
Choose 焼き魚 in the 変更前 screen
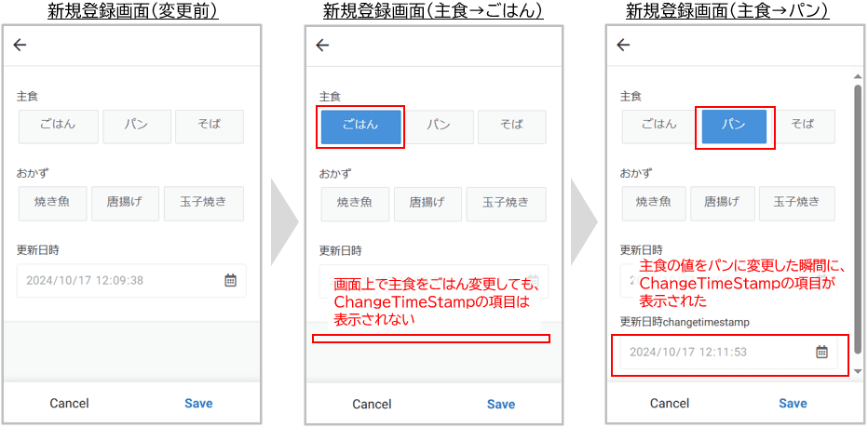(x=52, y=204)
